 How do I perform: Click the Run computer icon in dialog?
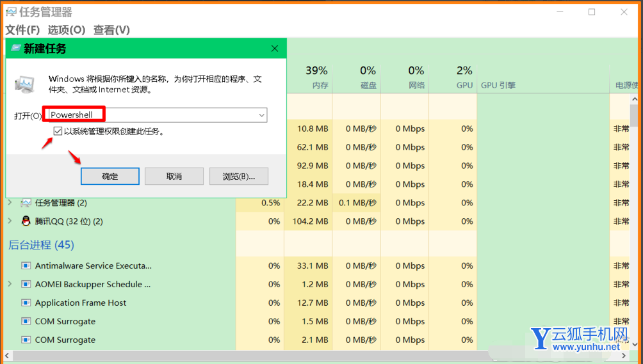tap(25, 84)
